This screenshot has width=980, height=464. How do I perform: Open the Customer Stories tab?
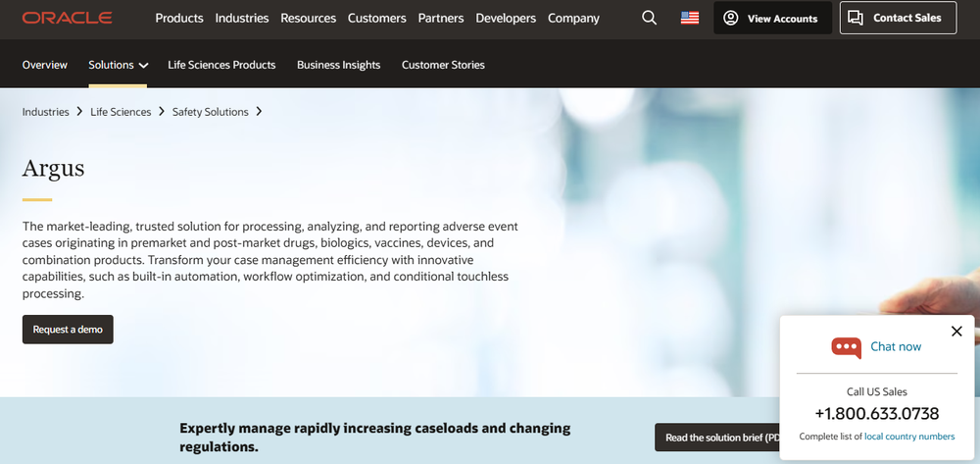coord(443,65)
